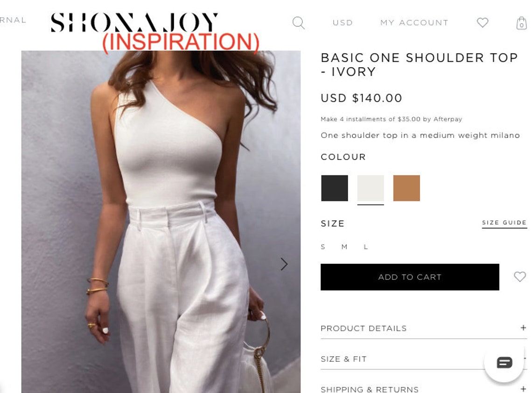
Task: Open the search magnifier icon
Action: click(x=298, y=23)
